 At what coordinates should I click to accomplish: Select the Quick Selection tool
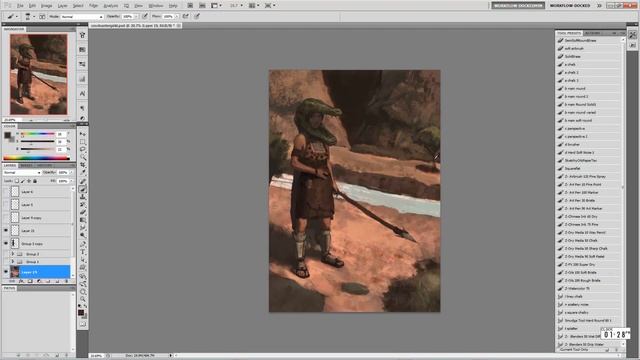click(83, 158)
